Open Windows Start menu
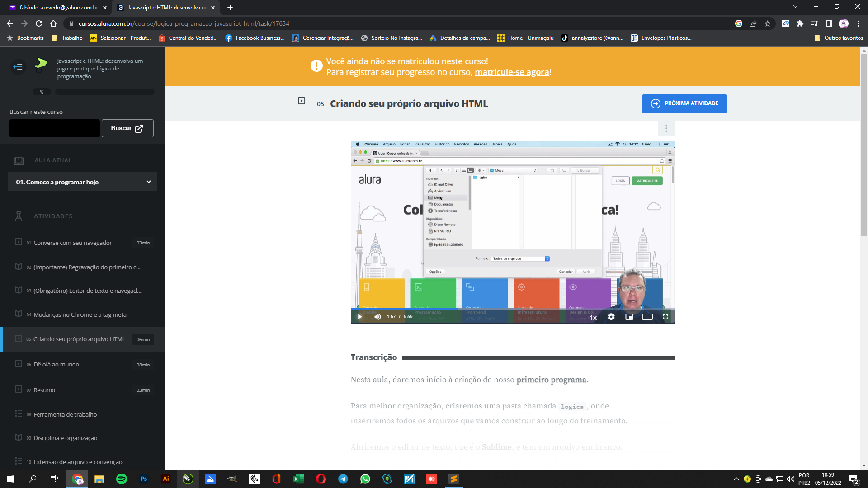 coord(11,479)
